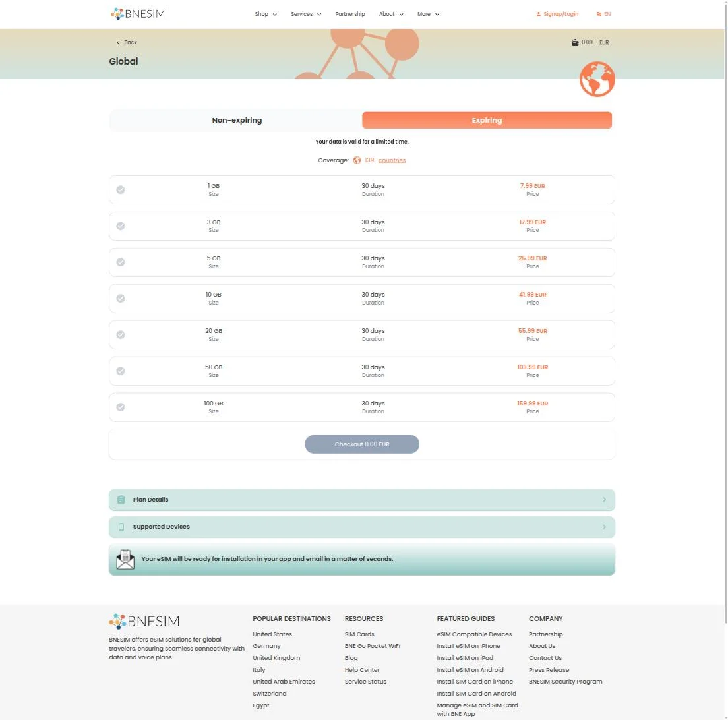Click the Checkout 0.00 EUR button
The image size is (728, 720).
pos(361,444)
